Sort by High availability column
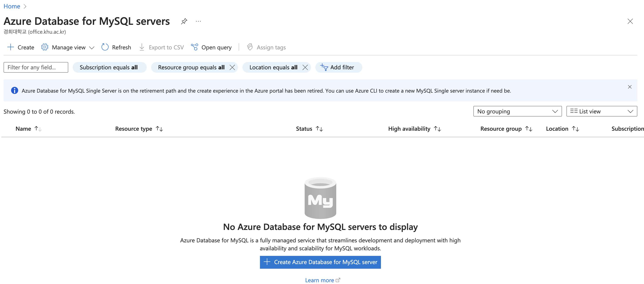Image resolution: width=644 pixels, height=284 pixels. [x=414, y=128]
